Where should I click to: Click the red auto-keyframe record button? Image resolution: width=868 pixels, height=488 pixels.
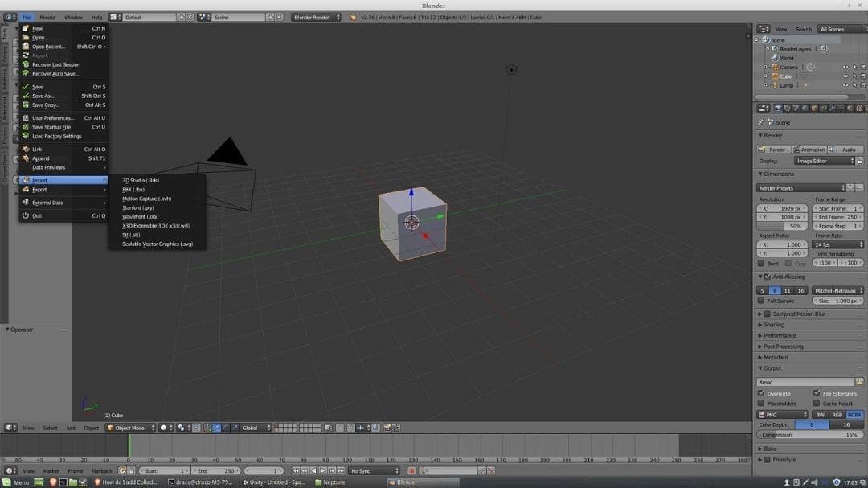click(411, 471)
